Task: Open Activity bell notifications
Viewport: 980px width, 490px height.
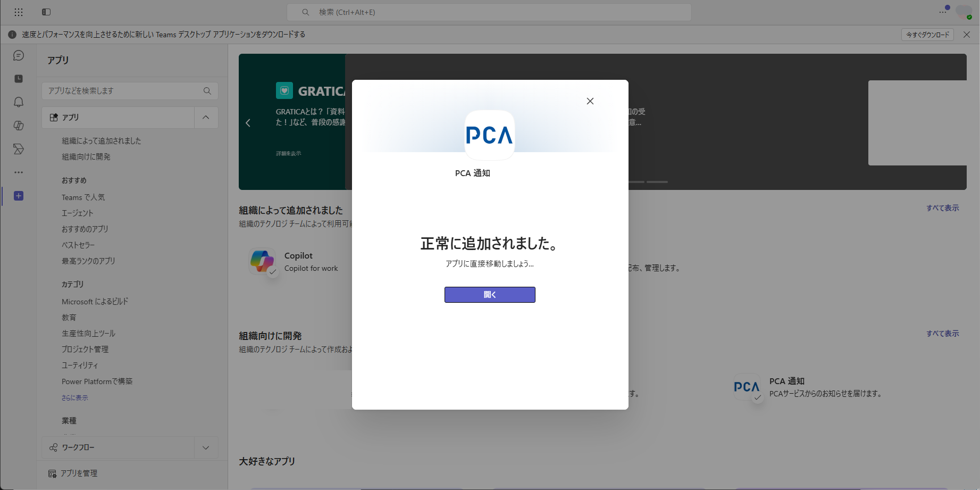Action: [19, 102]
